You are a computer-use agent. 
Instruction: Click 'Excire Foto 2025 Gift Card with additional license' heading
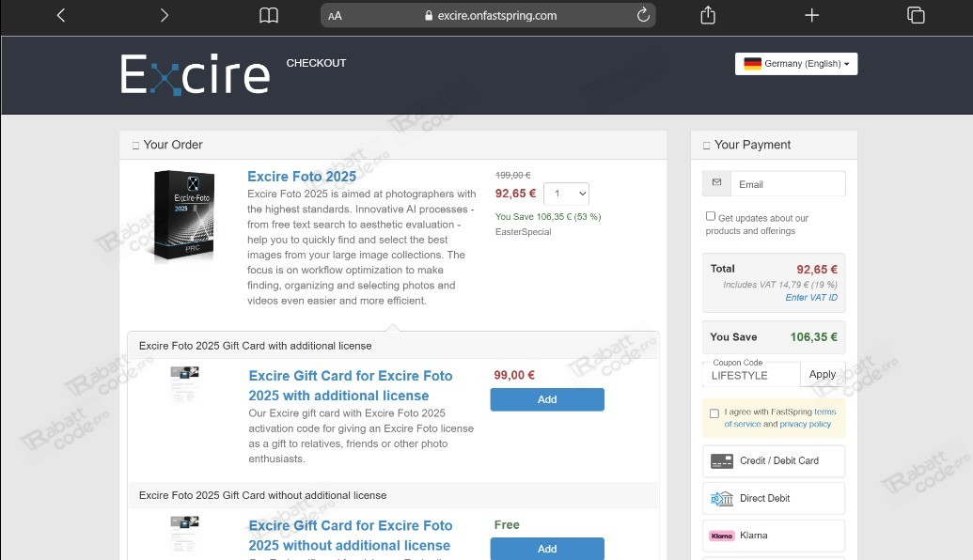[x=255, y=346]
